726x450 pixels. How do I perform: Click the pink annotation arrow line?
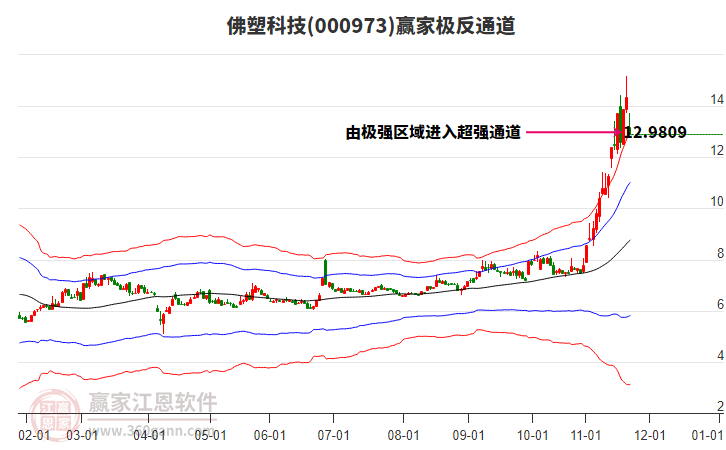(574, 132)
